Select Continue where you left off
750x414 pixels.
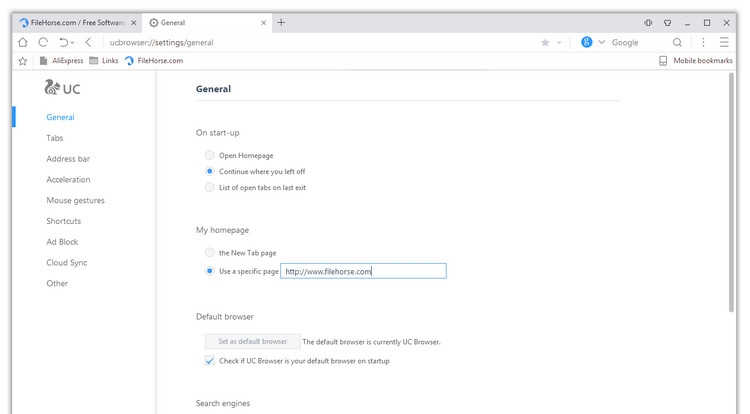(x=210, y=171)
